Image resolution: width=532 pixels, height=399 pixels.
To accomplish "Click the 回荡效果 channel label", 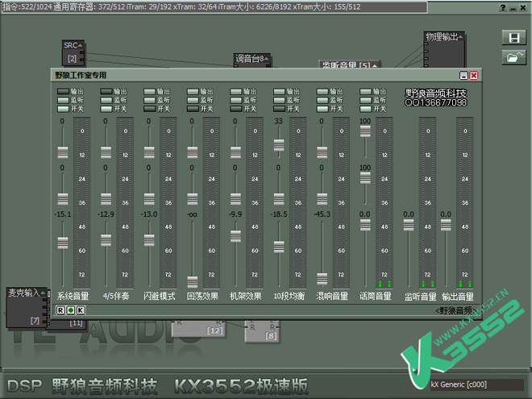I will pos(202,296).
